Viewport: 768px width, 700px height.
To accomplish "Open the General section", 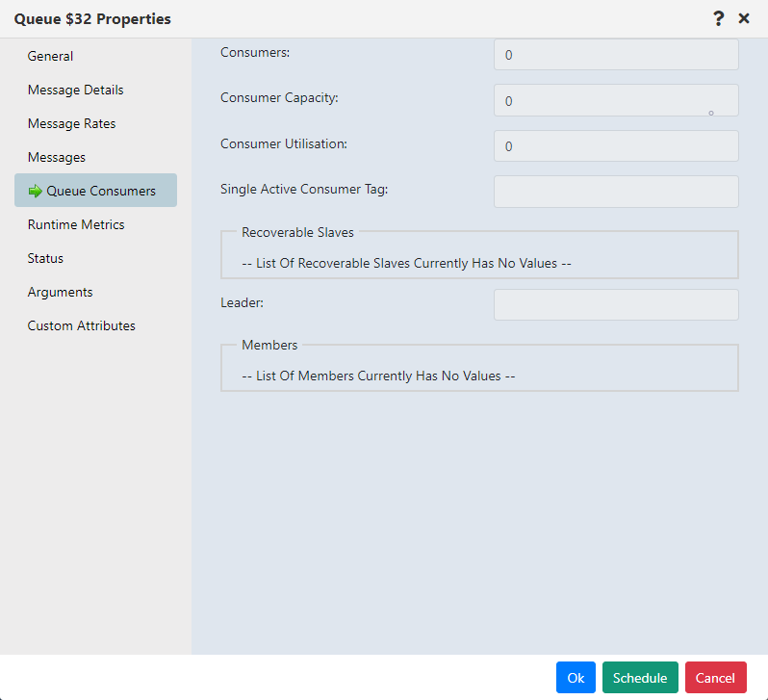I will coord(50,56).
